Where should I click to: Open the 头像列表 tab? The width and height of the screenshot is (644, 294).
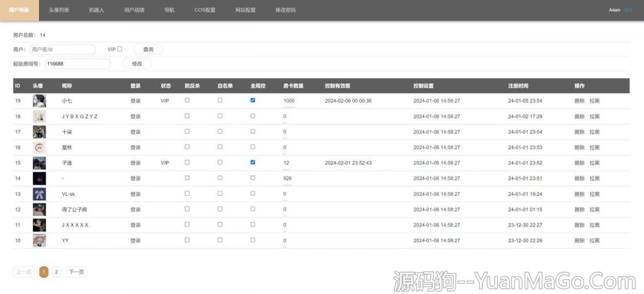58,10
